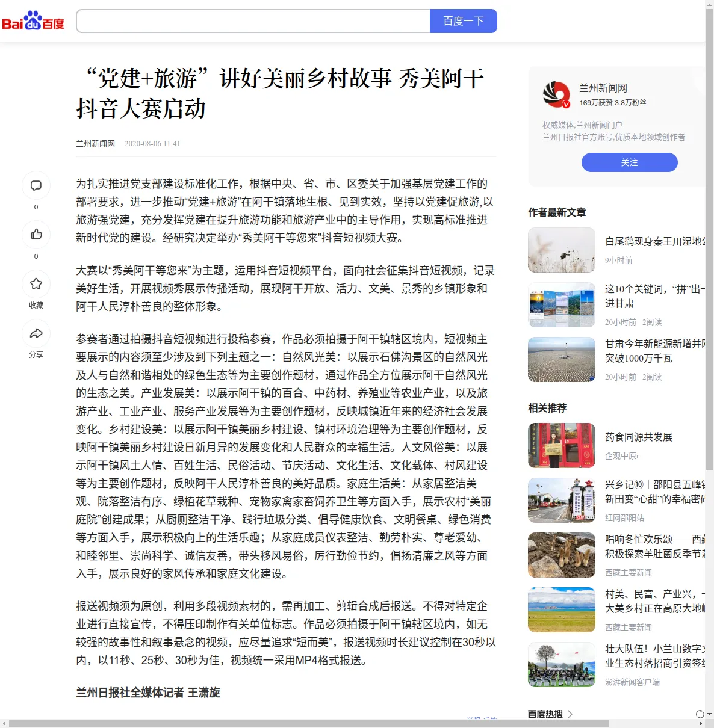714x728 pixels.
Task: Click thumbnail for 这10个关键词 article
Action: (x=562, y=305)
